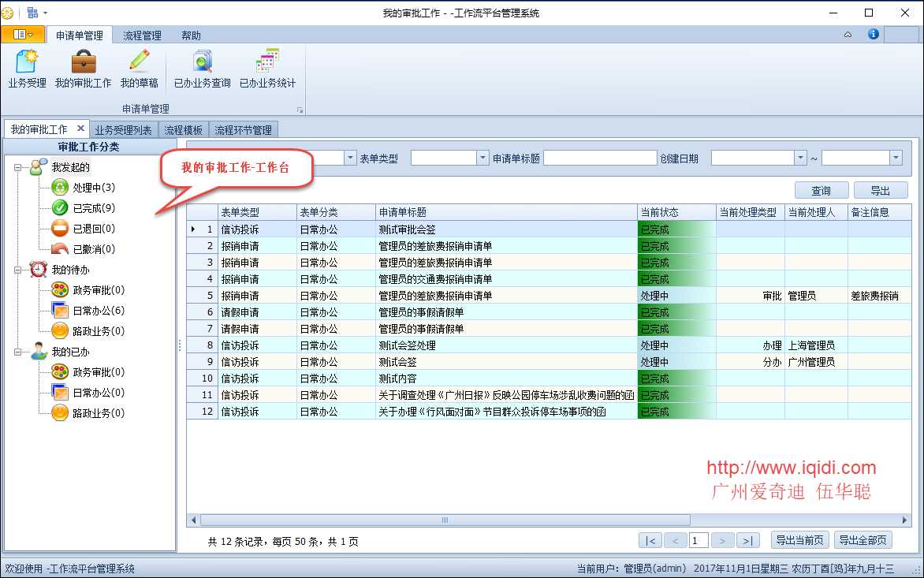
Task: Click the blue info icon at top right
Action: pos(874,34)
